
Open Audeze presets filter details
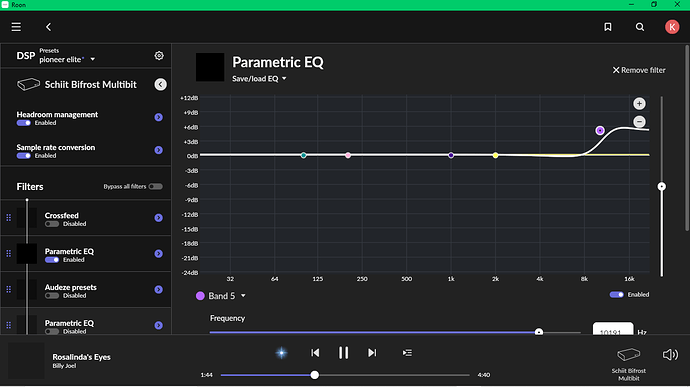(x=158, y=289)
